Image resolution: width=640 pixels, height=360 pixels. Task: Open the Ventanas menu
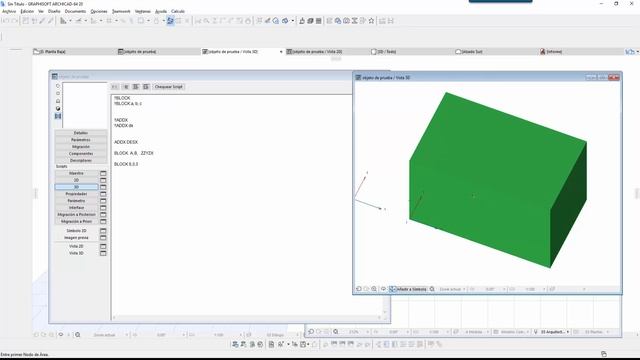143,11
